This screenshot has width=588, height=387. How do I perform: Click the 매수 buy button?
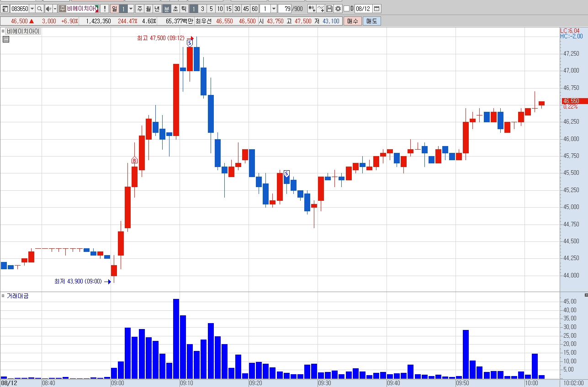353,21
